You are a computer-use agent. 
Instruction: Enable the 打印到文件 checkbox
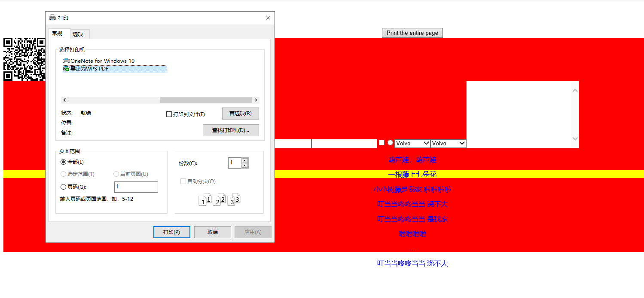click(x=169, y=114)
